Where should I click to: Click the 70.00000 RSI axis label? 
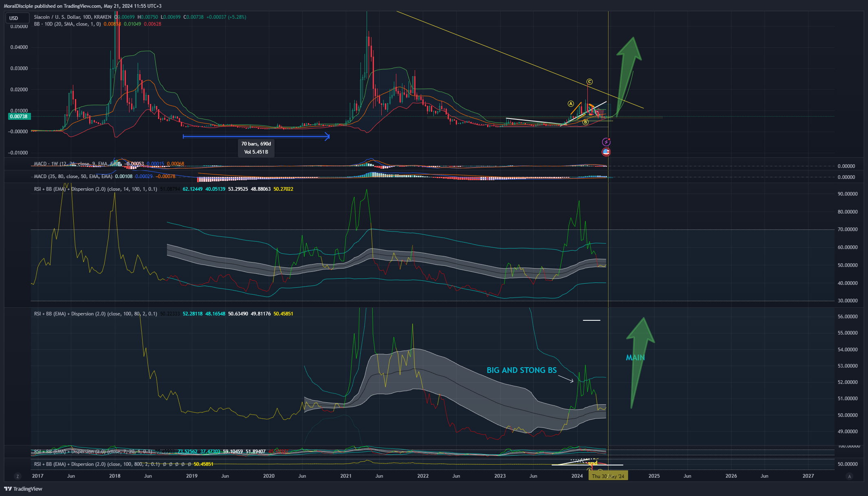click(847, 229)
